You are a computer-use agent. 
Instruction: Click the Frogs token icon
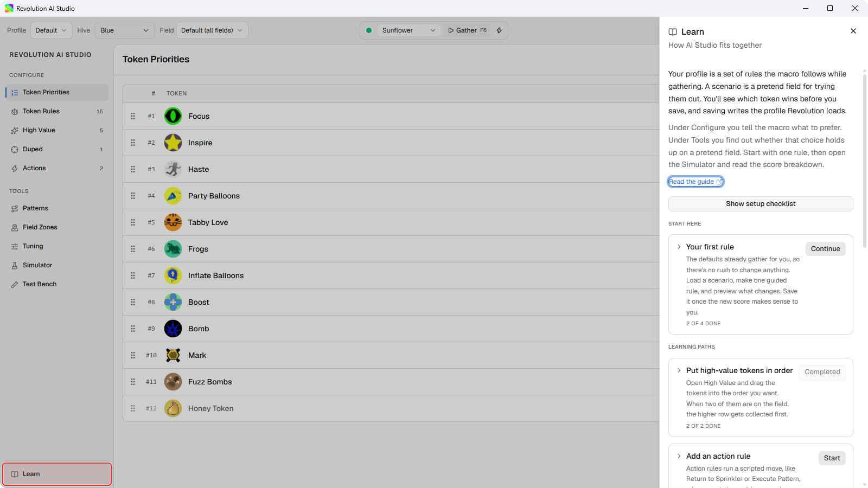pyautogui.click(x=173, y=249)
